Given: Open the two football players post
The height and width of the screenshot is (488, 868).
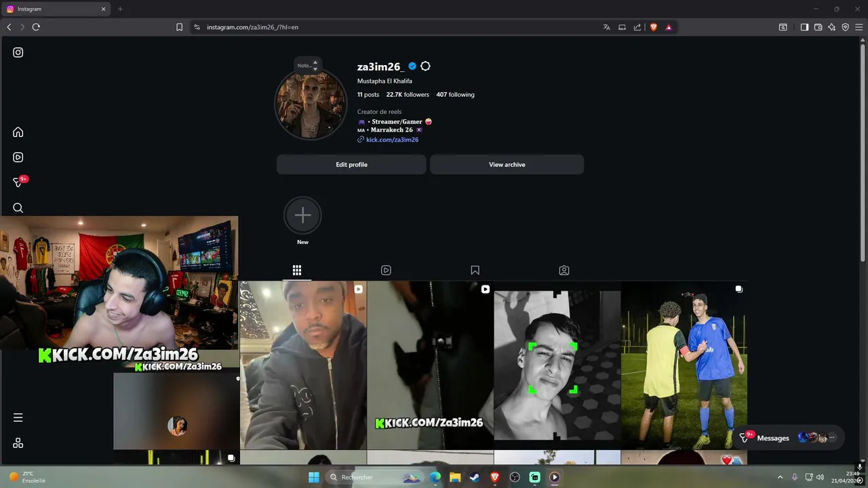Looking at the screenshot, I should coord(684,365).
